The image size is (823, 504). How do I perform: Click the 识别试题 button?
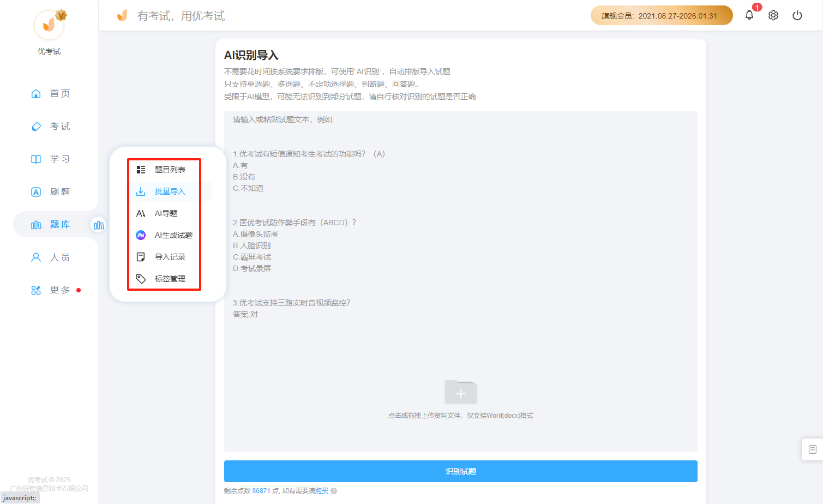(x=461, y=471)
